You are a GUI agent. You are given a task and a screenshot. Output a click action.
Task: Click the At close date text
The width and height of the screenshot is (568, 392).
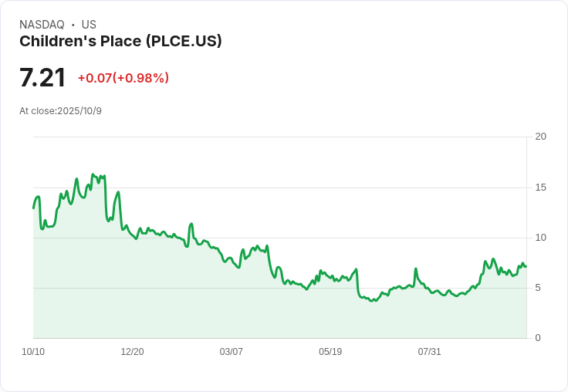pyautogui.click(x=60, y=111)
